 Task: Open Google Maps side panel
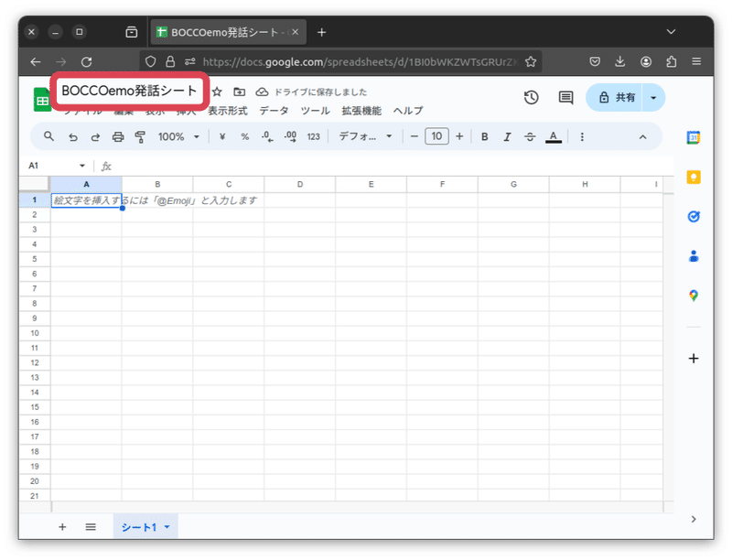[x=694, y=296]
